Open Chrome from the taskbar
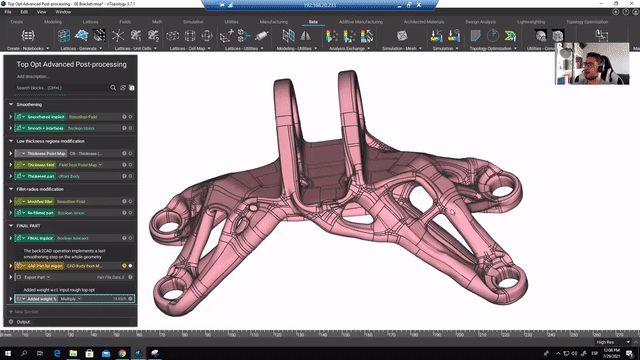This screenshot has height=360, width=640. [122, 353]
